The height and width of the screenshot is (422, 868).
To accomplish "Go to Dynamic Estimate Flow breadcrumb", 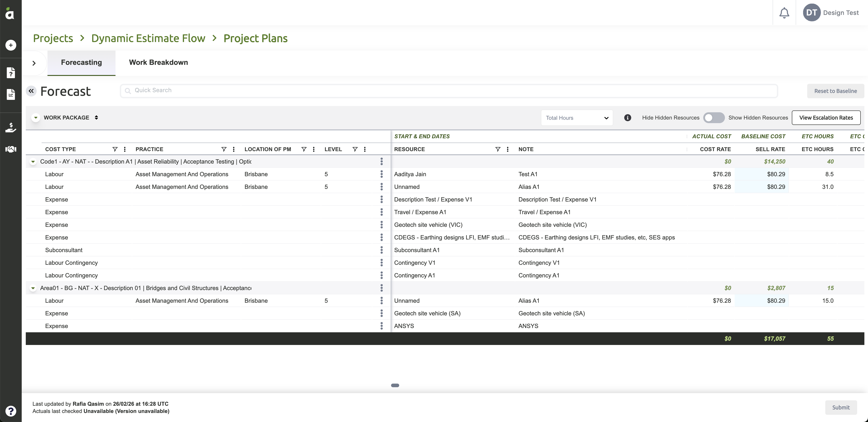I will [x=148, y=38].
